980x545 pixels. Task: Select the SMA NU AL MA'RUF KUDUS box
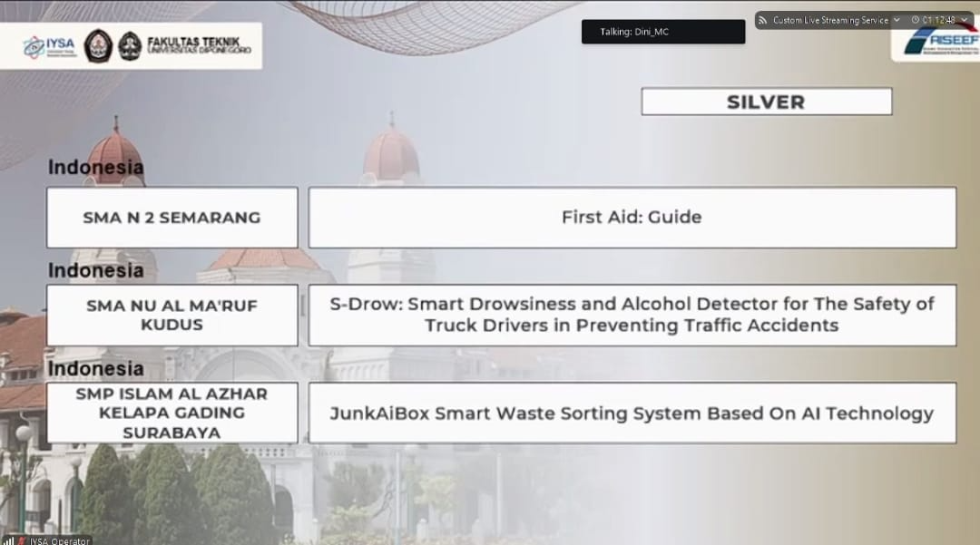(x=171, y=315)
